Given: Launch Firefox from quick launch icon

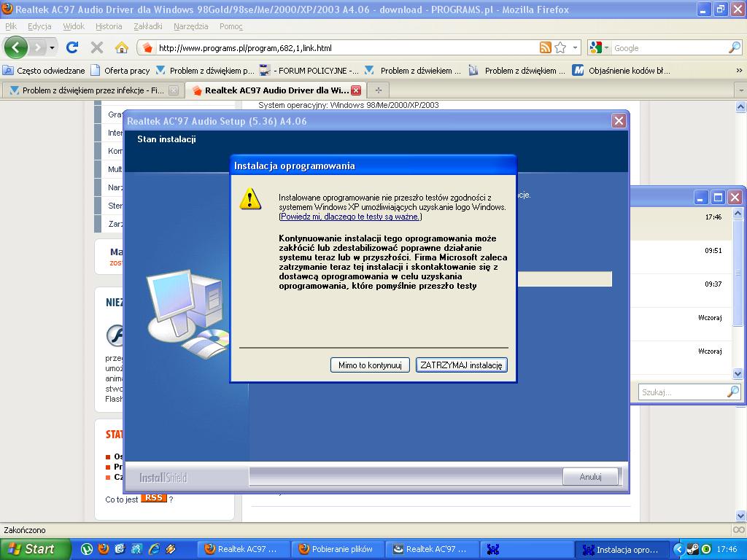Looking at the screenshot, I should point(104,549).
